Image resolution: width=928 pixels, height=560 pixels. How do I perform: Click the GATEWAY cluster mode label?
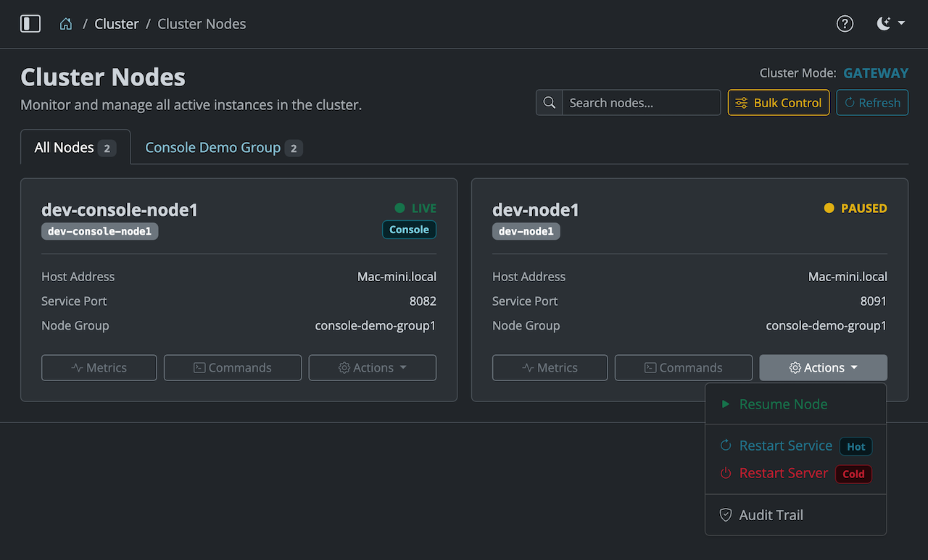click(876, 73)
